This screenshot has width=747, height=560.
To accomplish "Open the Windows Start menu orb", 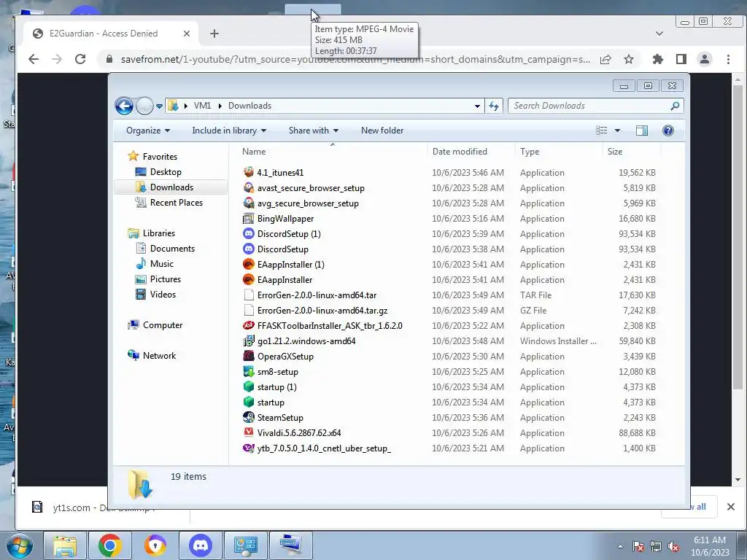I will (20, 545).
